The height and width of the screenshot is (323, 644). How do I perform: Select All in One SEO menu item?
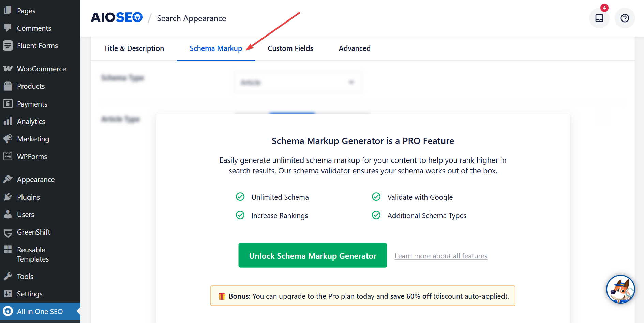pyautogui.click(x=40, y=311)
